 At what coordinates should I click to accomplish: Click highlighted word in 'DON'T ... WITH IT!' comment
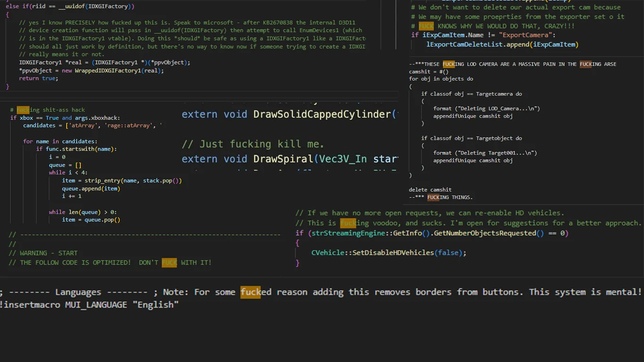pos(169,263)
